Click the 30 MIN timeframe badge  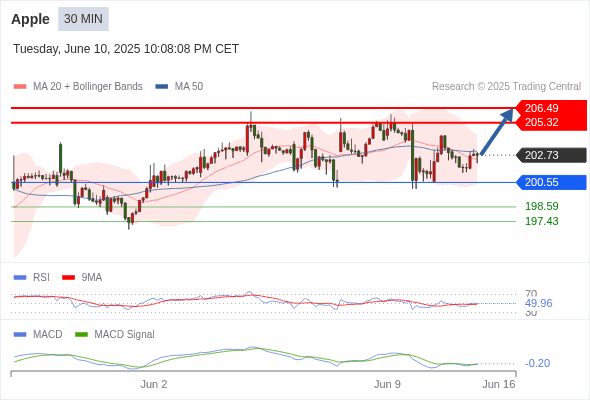tap(83, 19)
